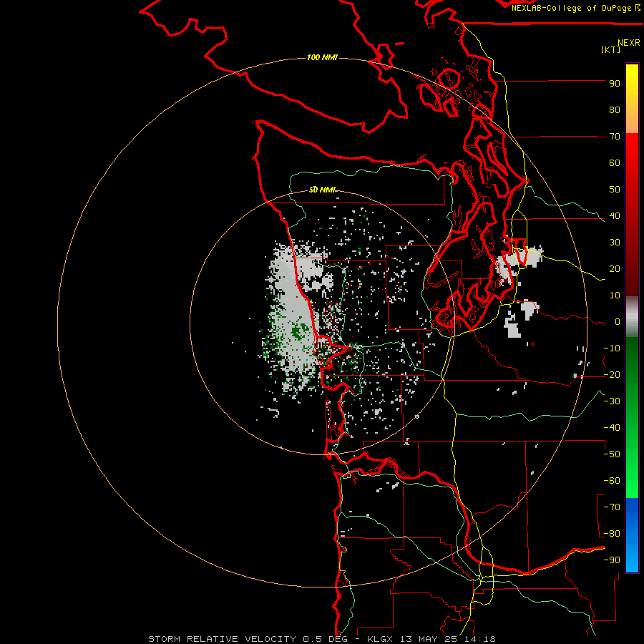Click the KLGX radar site identifier
This screenshot has width=644, height=644.
[x=382, y=639]
